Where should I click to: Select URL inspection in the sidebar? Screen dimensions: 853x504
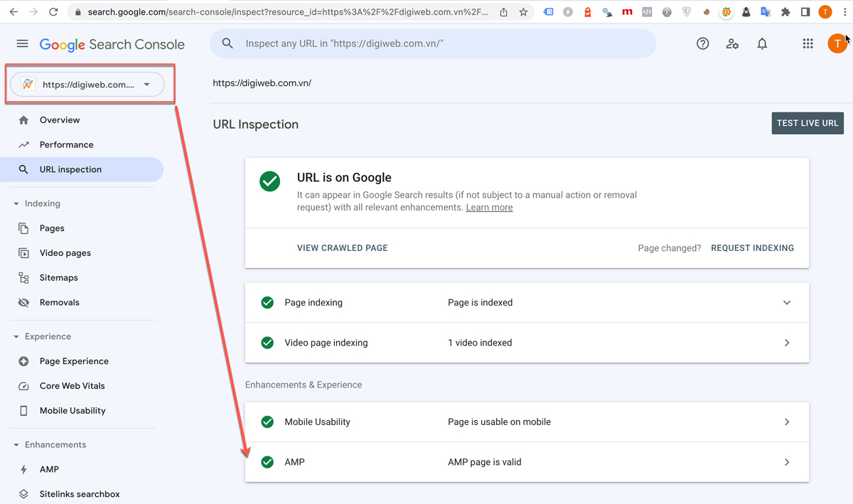(x=82, y=169)
